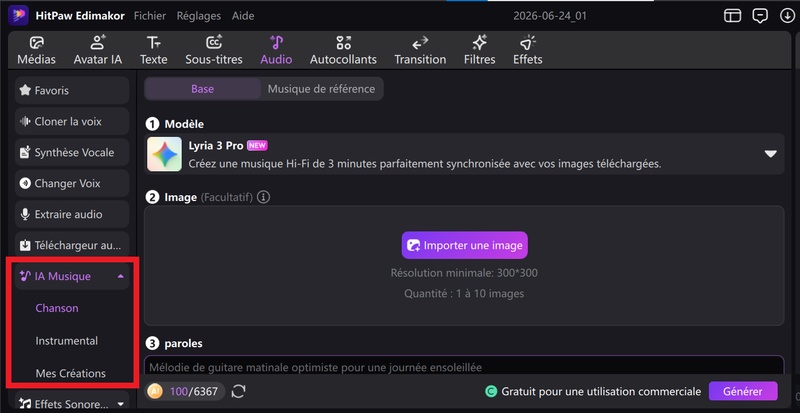800x413 pixels.
Task: Refresh the credits counter
Action: [238, 392]
